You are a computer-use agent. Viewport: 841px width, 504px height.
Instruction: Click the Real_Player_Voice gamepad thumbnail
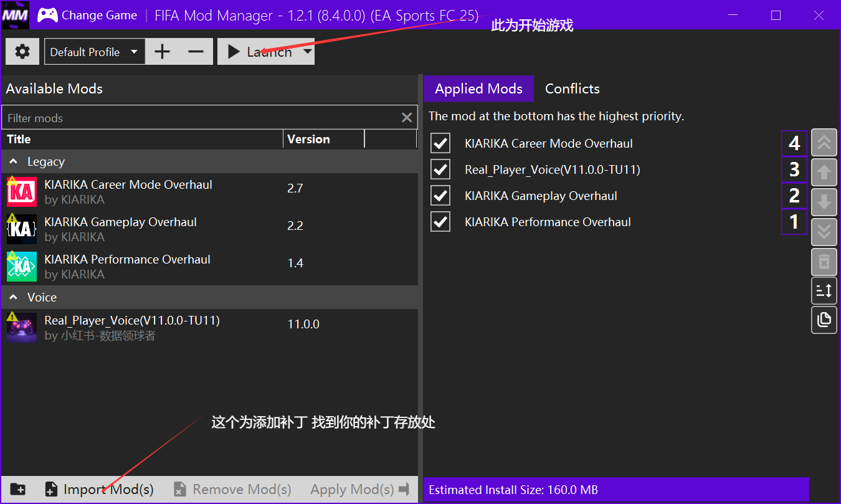pyautogui.click(x=22, y=328)
